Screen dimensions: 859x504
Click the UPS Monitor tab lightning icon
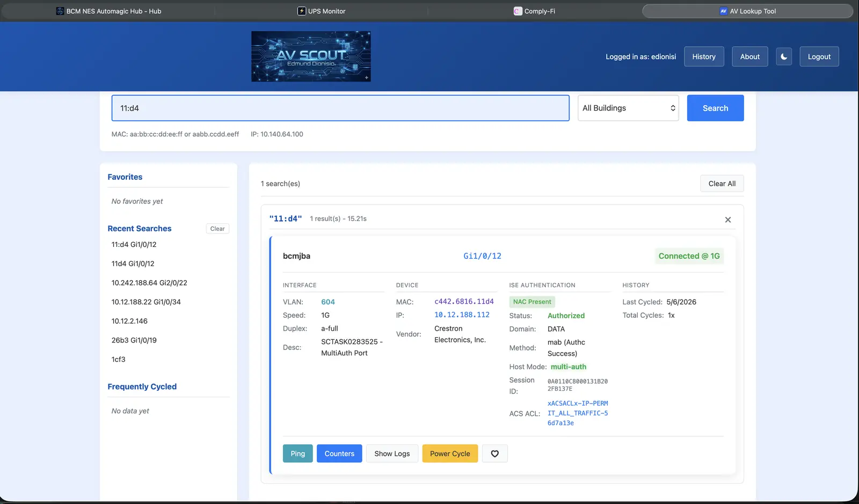click(302, 11)
